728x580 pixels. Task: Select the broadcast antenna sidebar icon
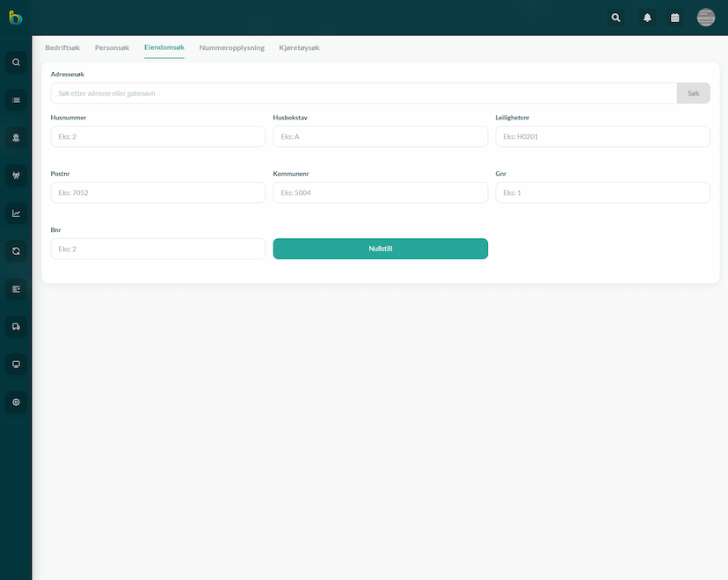tap(16, 176)
